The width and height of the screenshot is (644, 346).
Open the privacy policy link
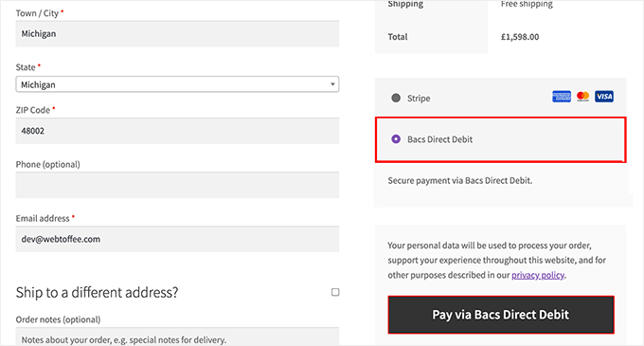(x=538, y=275)
